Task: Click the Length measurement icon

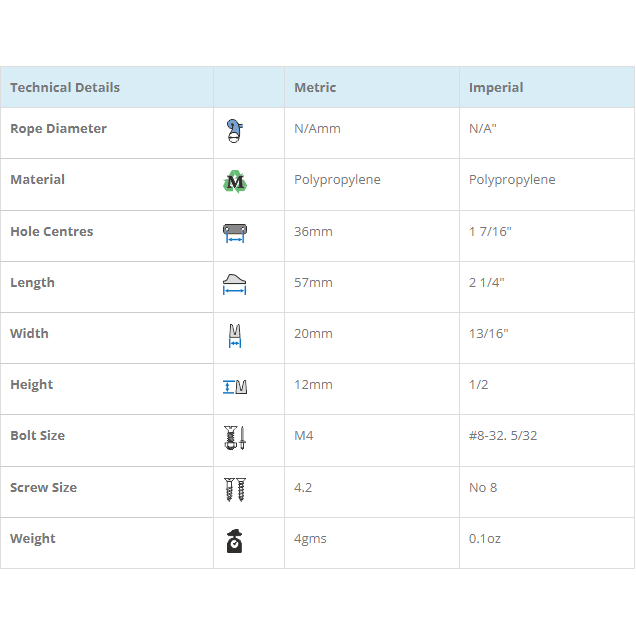Action: [x=235, y=284]
